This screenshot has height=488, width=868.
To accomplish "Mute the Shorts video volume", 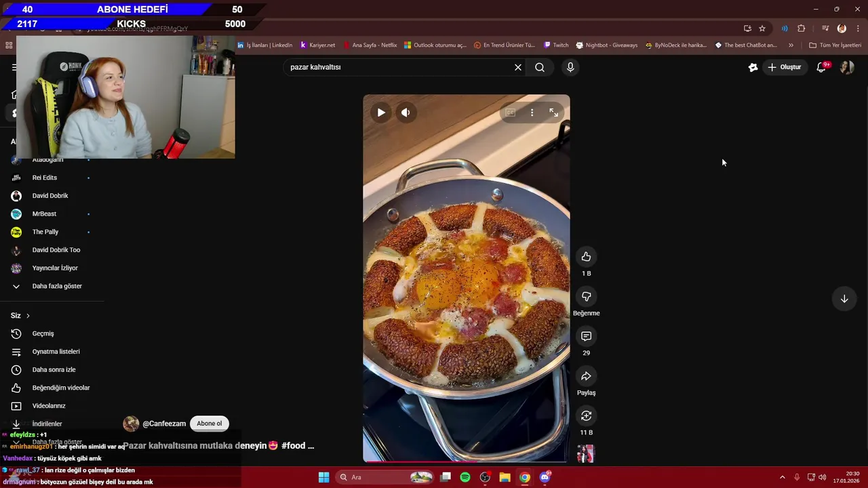I will [x=406, y=113].
